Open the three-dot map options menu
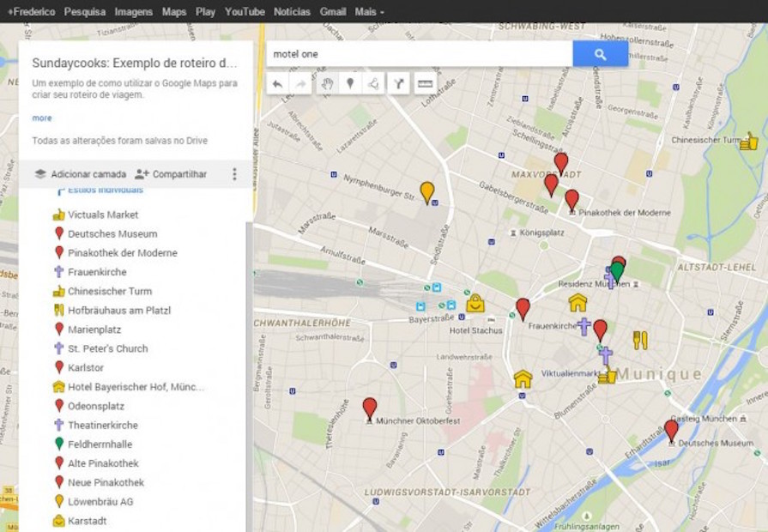 pos(234,174)
